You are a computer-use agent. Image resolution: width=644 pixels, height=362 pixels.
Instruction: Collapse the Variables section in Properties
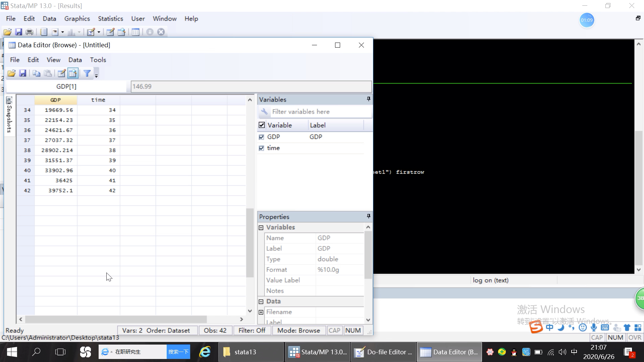[x=261, y=227]
